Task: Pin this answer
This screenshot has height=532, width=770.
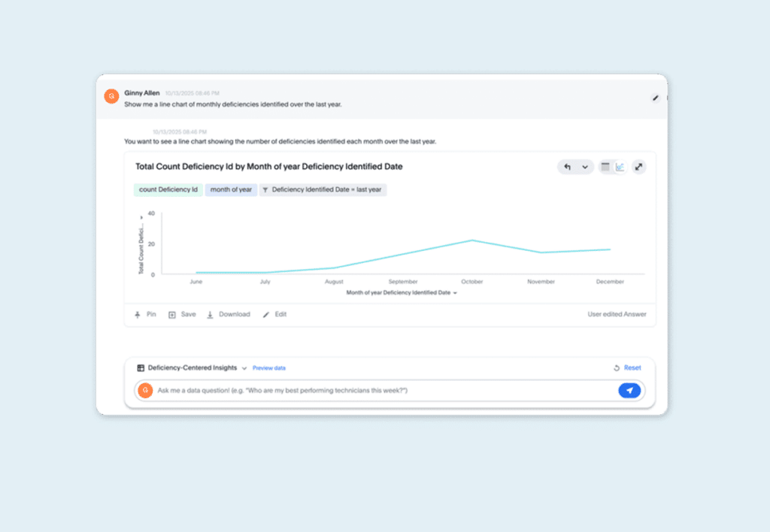Action: pos(145,314)
